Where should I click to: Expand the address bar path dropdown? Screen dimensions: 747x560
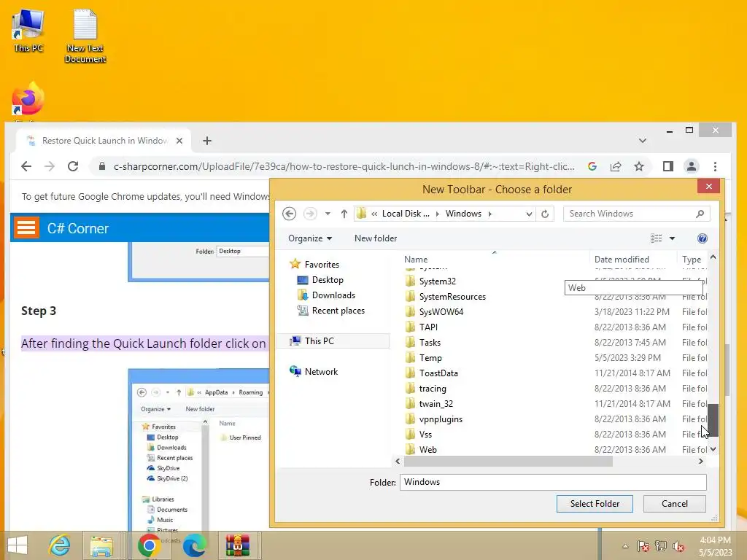[529, 214]
